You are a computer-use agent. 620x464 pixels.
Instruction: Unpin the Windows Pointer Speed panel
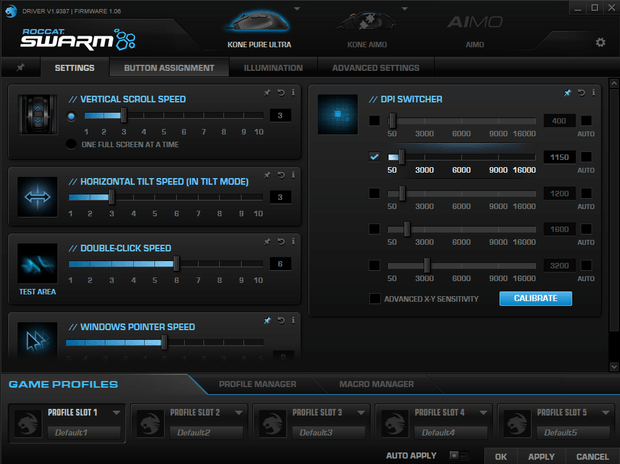tap(267, 320)
